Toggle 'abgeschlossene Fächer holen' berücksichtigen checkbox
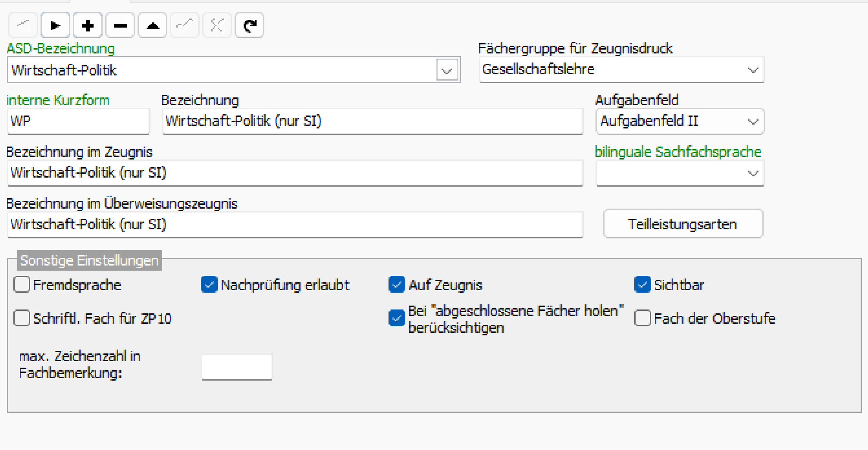 (x=397, y=318)
